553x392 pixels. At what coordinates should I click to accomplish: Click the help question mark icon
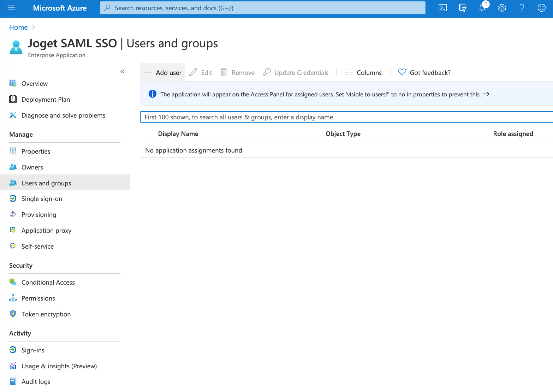(x=522, y=8)
